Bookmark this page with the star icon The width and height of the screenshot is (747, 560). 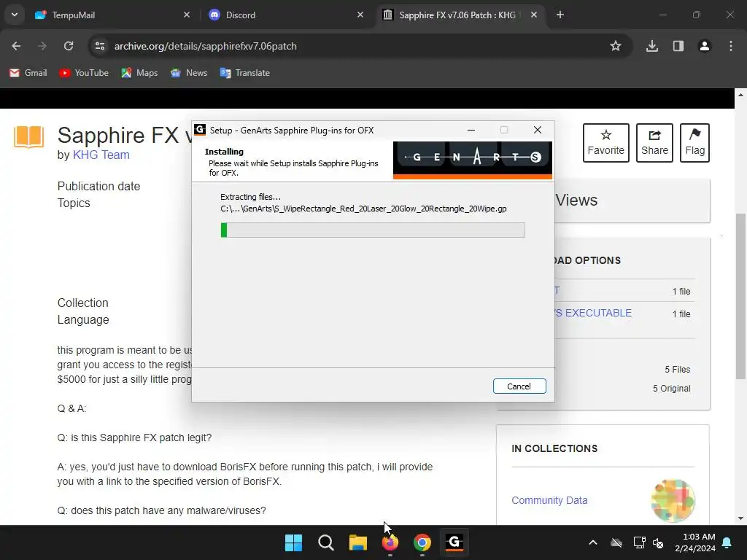(x=616, y=46)
